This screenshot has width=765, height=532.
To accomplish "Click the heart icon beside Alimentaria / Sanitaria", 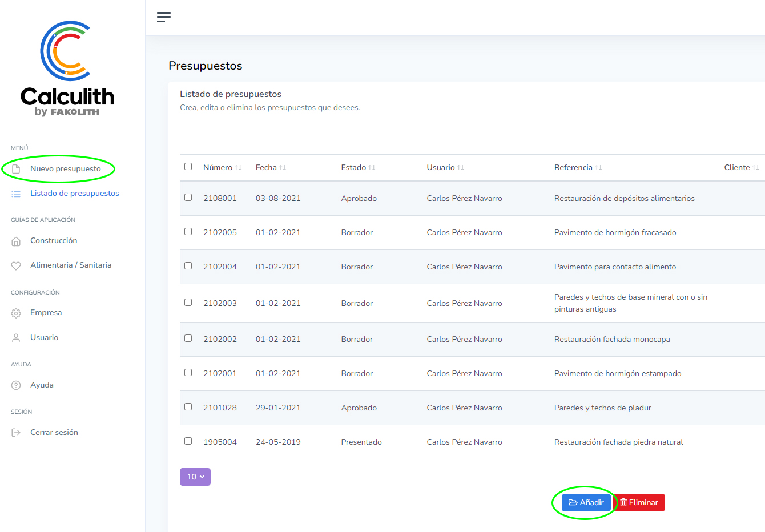I will click(16, 265).
